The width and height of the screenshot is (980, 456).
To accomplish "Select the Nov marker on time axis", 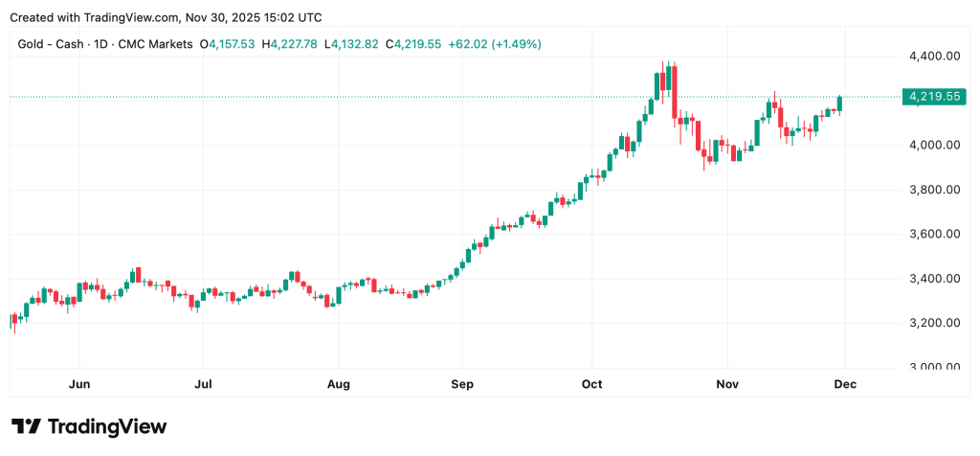I will tap(727, 384).
